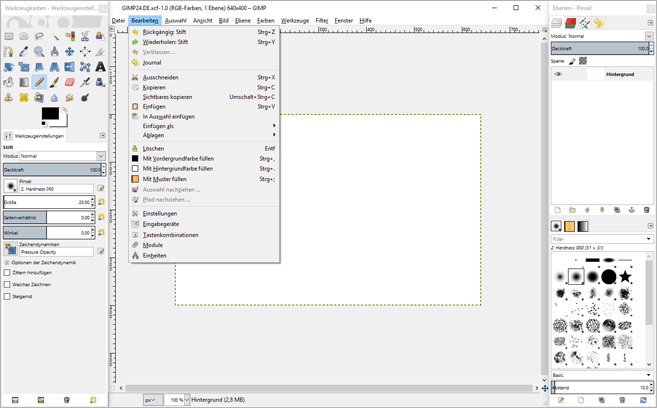
Task: Enable the Weiches Zeichnen checkbox
Action: [7, 284]
